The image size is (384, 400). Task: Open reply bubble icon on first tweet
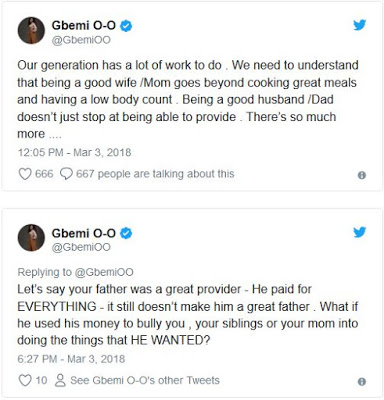coord(66,174)
